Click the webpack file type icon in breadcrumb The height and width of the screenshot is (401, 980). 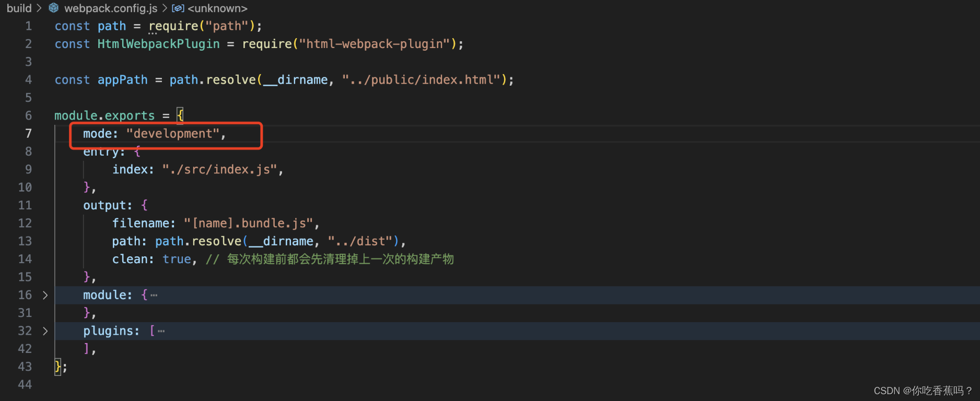(54, 8)
